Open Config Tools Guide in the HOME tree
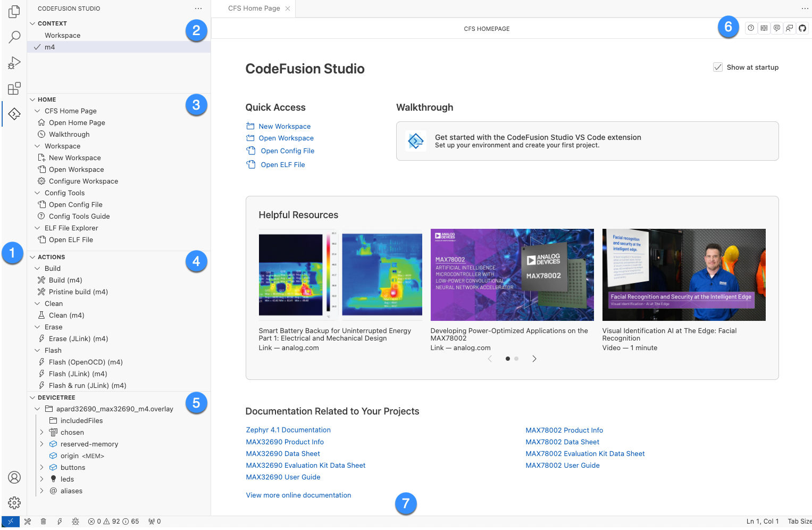Viewport: 812px width, 530px height. pyautogui.click(x=79, y=216)
